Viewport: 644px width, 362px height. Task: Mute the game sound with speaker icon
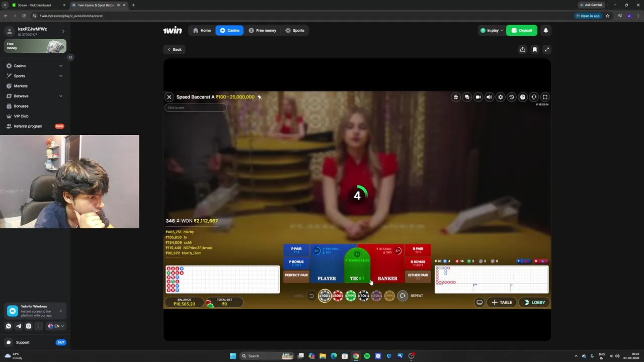pyautogui.click(x=489, y=97)
